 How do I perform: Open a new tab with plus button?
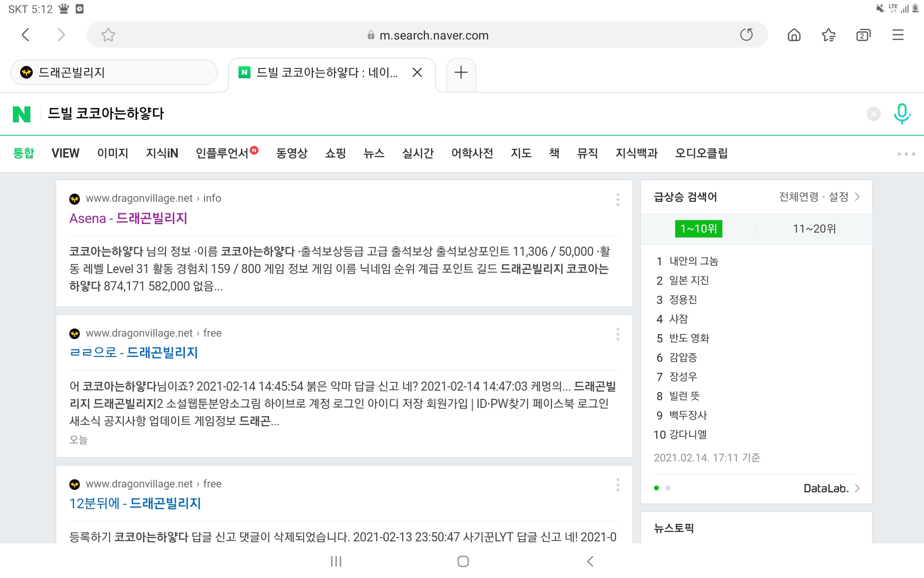pyautogui.click(x=461, y=72)
